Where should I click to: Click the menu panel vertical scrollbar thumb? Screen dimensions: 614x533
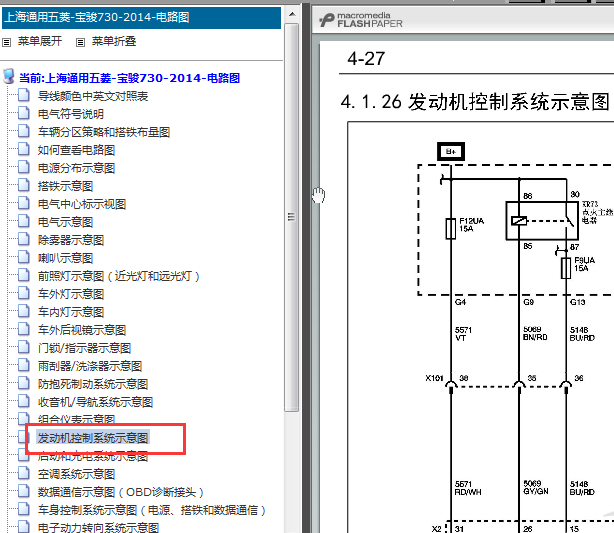[x=291, y=217]
